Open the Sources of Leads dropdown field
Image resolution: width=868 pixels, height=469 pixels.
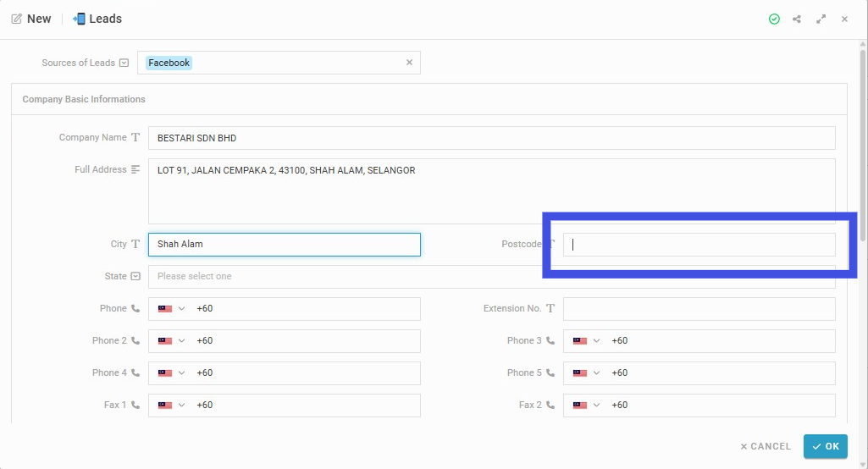(x=279, y=63)
